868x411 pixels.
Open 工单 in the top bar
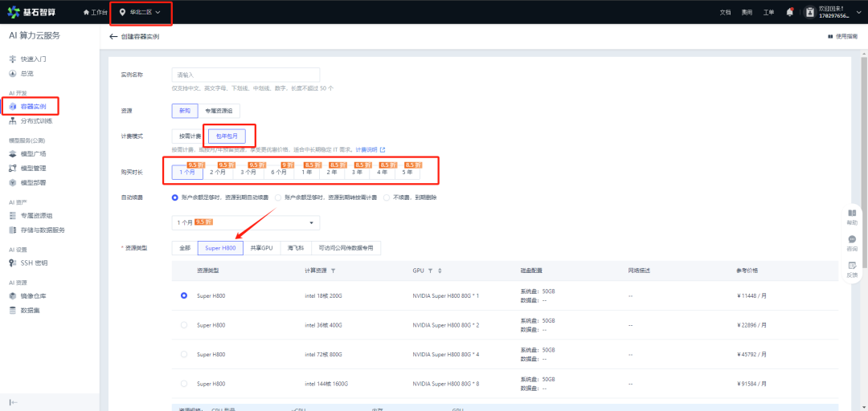coord(768,12)
